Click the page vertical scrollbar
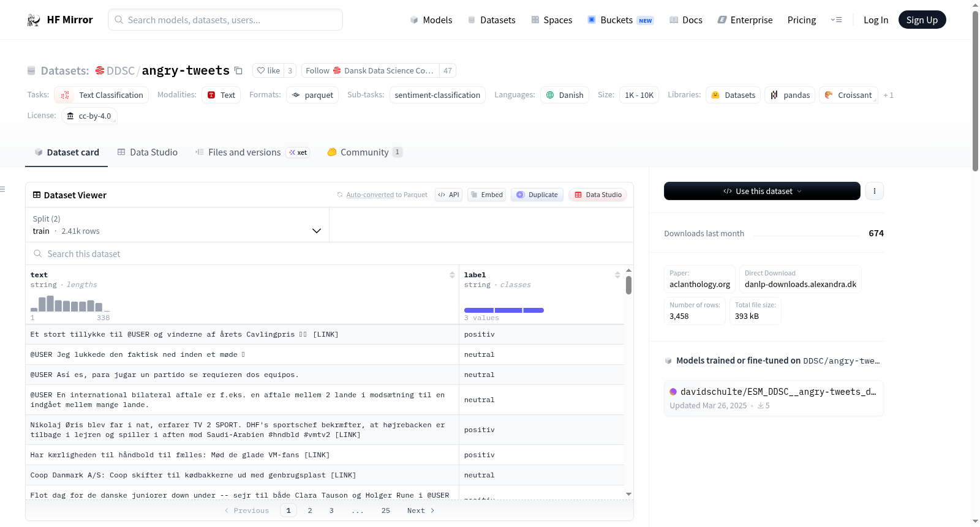This screenshot has height=527, width=980. tap(975, 91)
